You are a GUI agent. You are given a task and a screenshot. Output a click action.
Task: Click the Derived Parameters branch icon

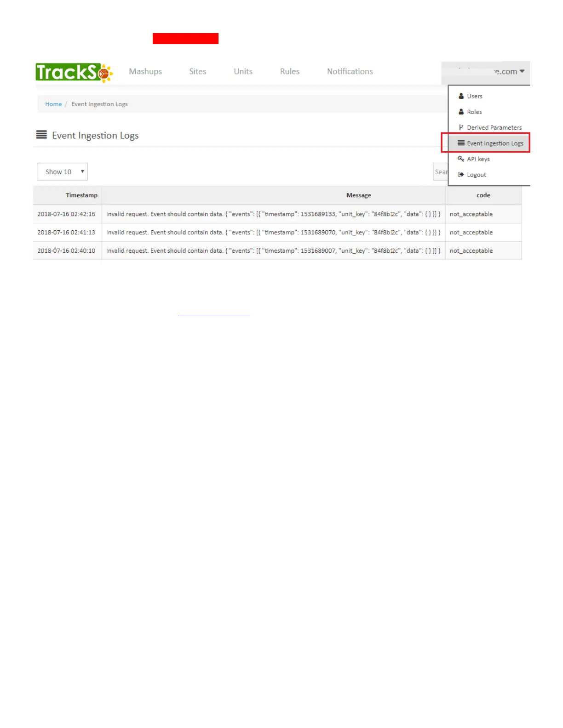click(x=461, y=127)
